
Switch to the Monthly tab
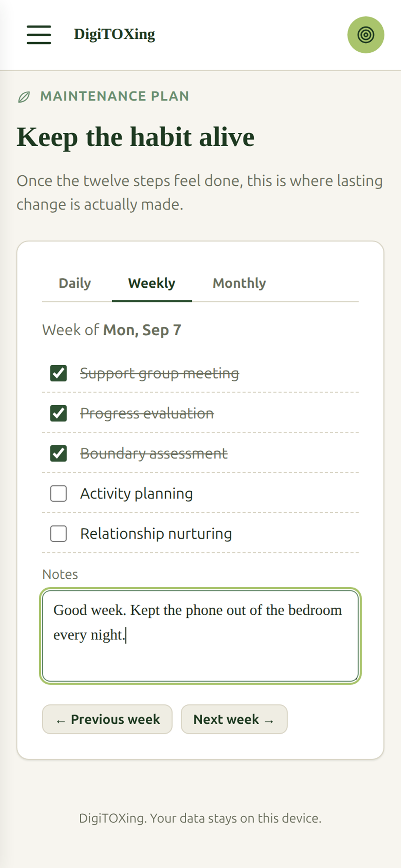coord(239,283)
